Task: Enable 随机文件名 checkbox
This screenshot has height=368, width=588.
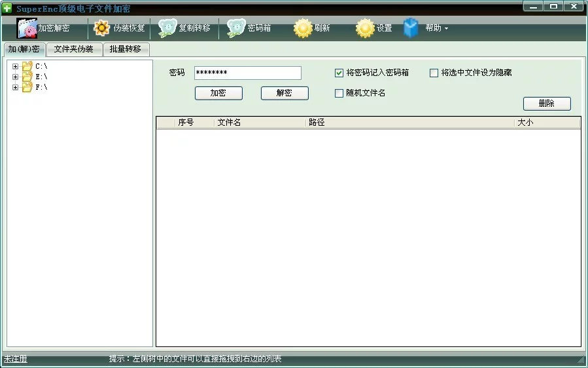Action: 339,93
